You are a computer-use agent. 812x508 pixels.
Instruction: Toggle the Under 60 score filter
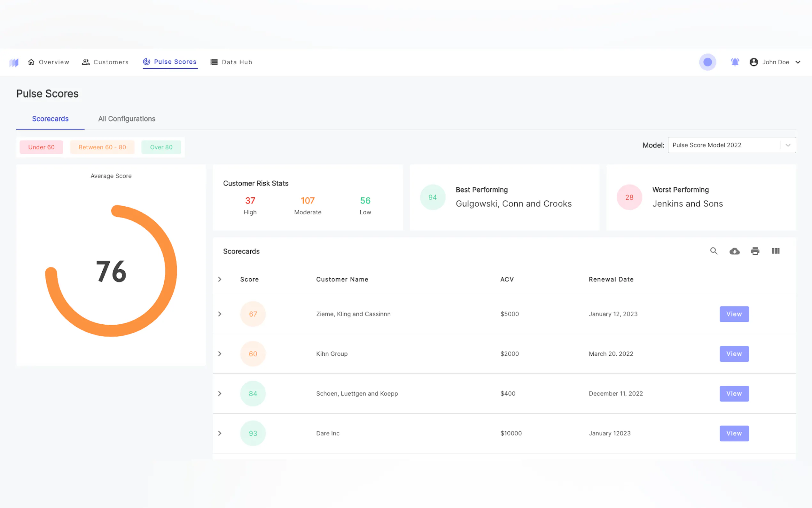coord(41,147)
